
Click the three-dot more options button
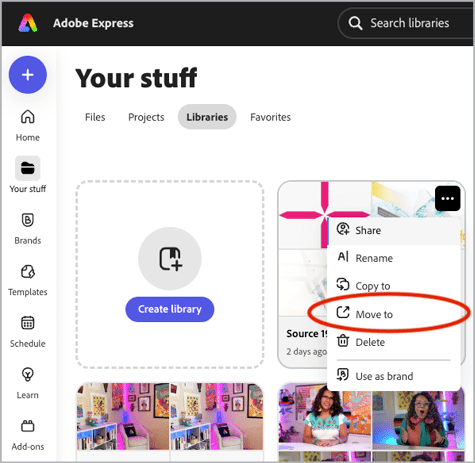[447, 199]
